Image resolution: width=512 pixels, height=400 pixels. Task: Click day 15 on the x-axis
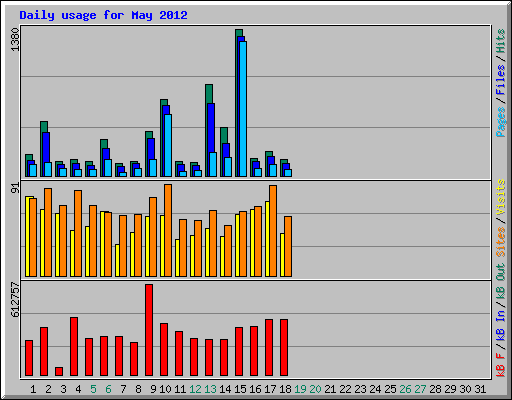click(240, 389)
